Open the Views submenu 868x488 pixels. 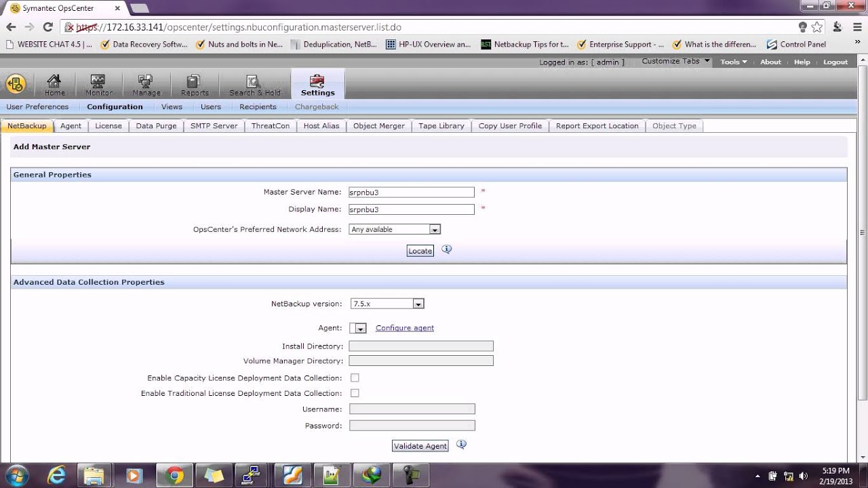tap(172, 106)
